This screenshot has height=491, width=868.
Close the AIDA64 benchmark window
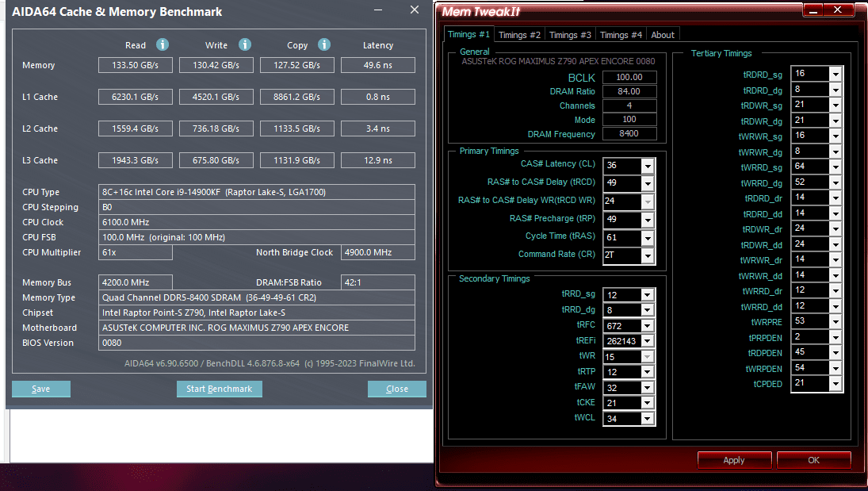tap(414, 10)
